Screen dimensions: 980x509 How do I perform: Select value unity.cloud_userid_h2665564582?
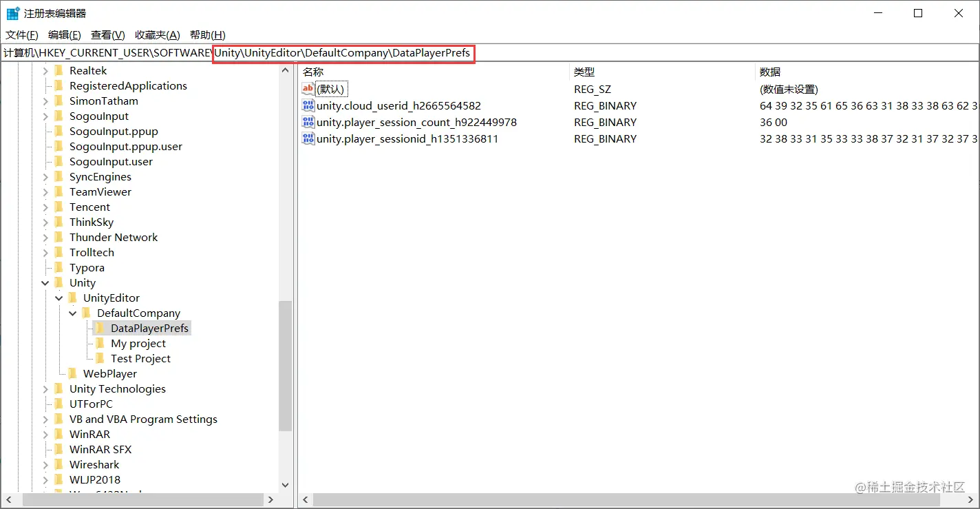(x=399, y=106)
